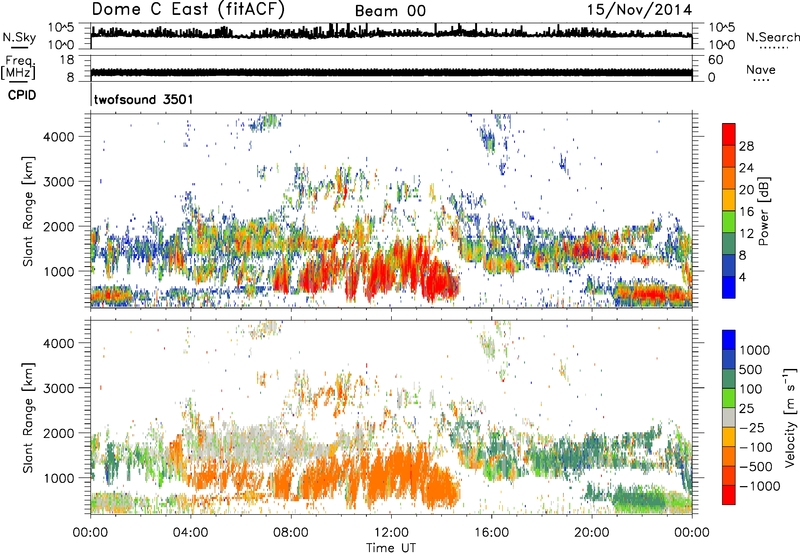
Task: Click the 'Slant Range [km]' label of power panel
Action: 28,211
